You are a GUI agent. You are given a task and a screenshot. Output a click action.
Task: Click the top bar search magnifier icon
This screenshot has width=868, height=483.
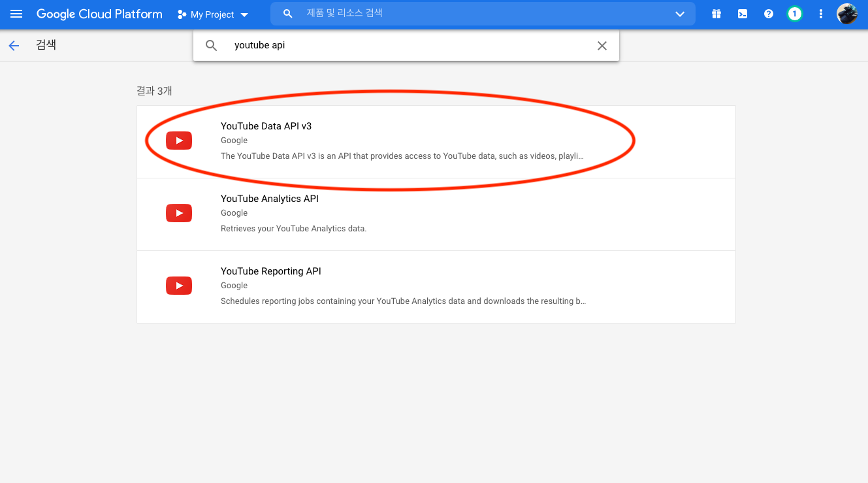pyautogui.click(x=287, y=14)
